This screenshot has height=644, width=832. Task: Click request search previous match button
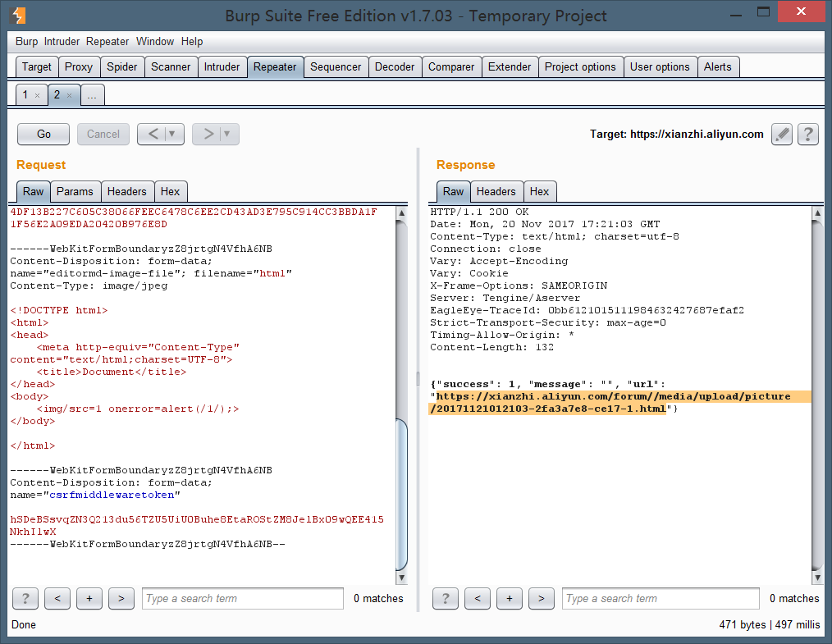(x=57, y=598)
